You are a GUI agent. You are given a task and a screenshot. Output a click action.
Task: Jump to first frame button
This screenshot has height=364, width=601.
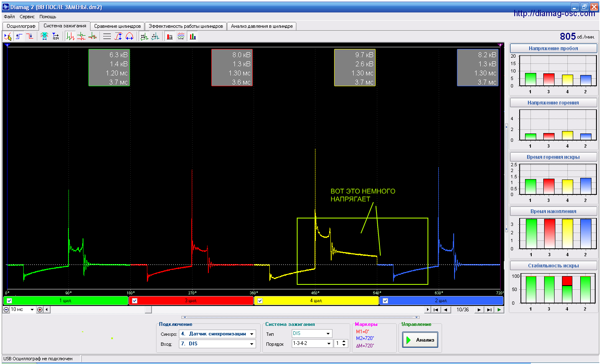click(436, 310)
